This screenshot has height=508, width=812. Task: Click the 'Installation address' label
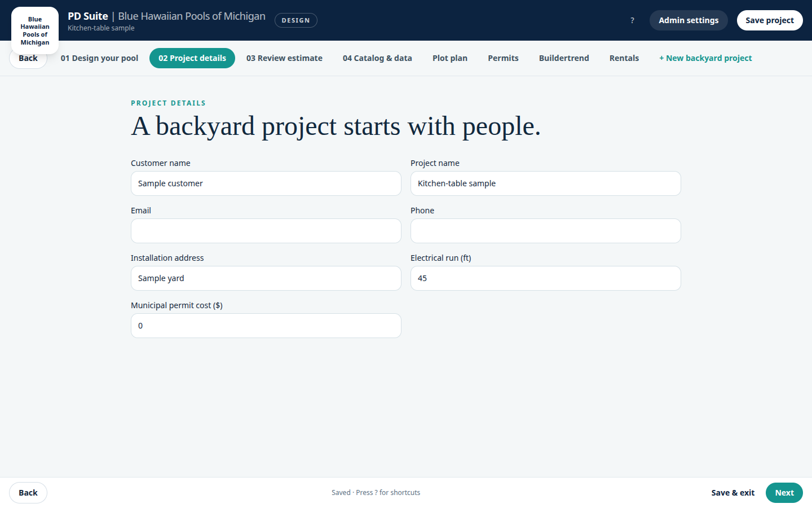(x=167, y=258)
